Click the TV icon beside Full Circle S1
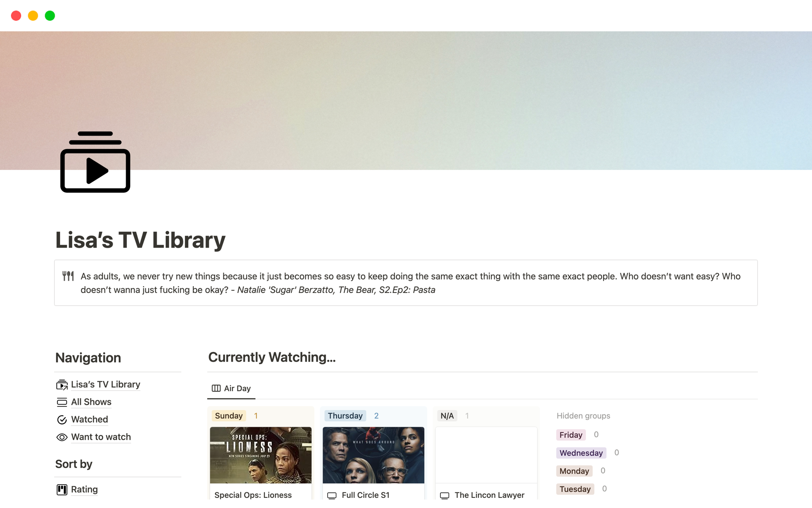 (332, 495)
